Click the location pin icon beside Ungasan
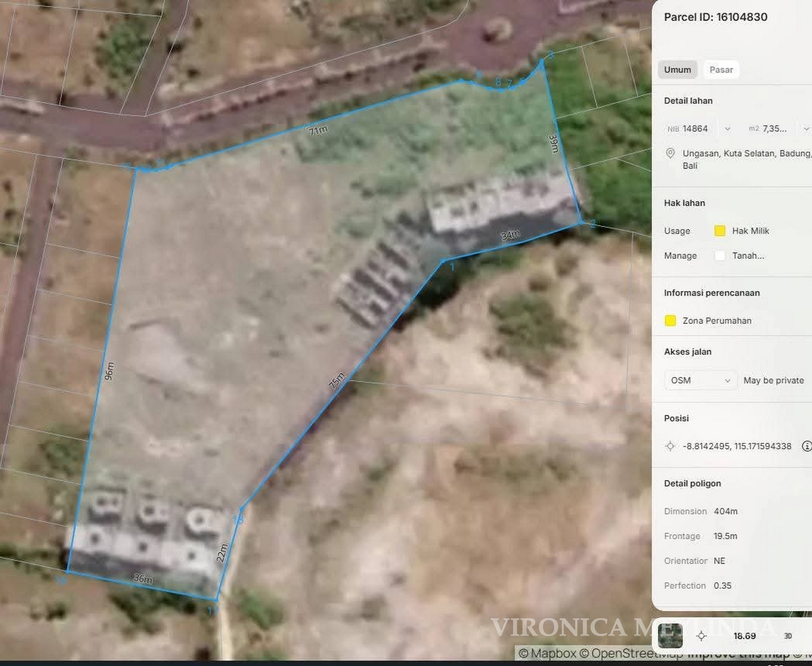 click(670, 153)
